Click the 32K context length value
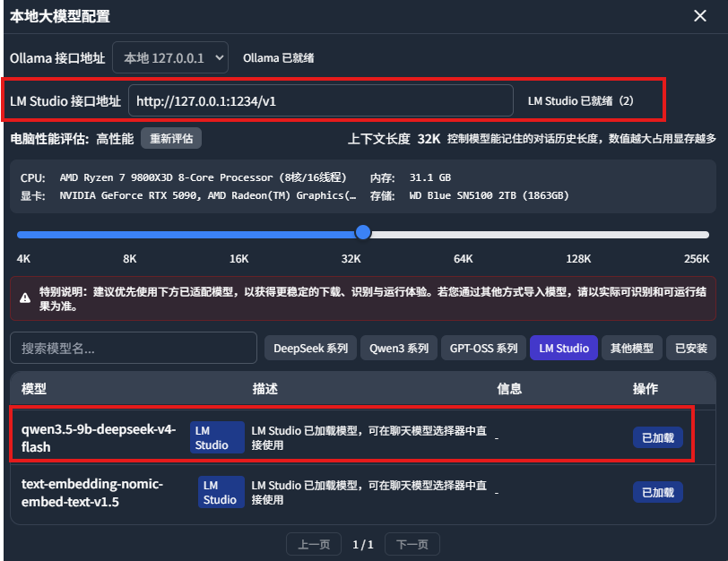 point(428,139)
